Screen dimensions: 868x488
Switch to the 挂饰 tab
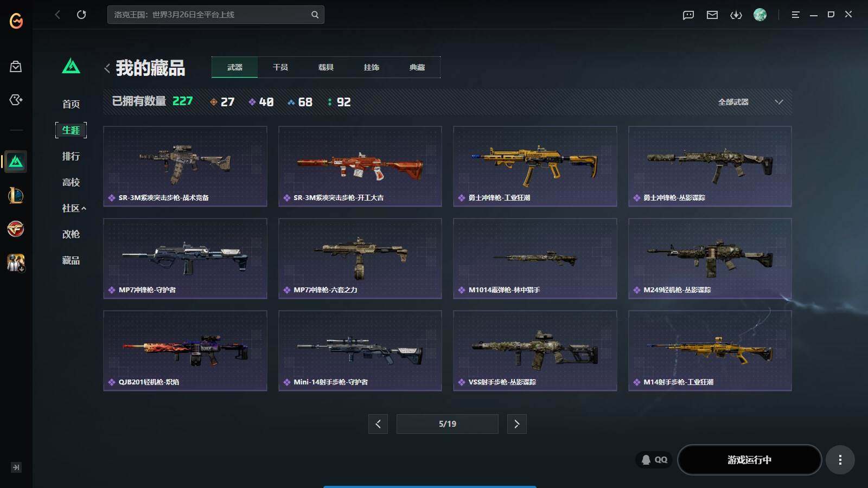372,67
